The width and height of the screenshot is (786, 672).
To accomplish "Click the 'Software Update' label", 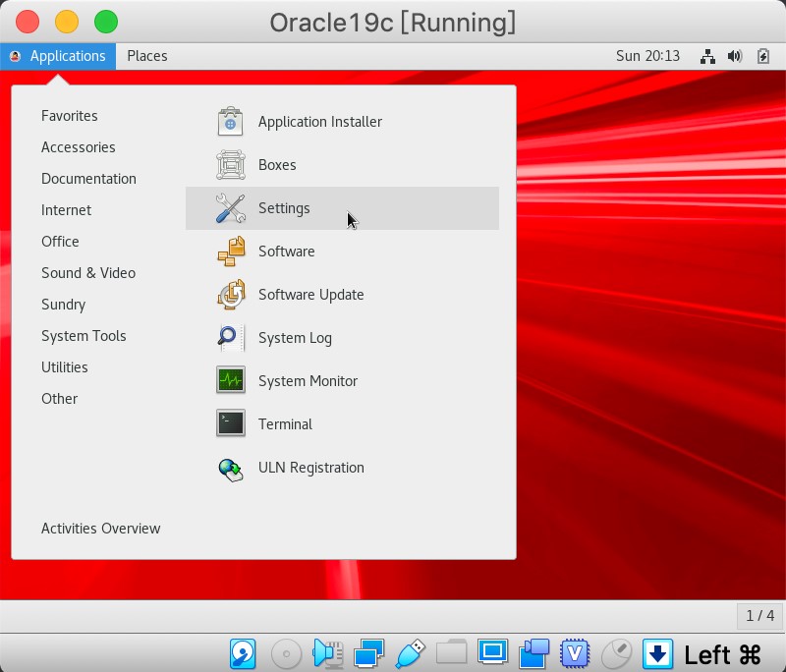I will (311, 295).
